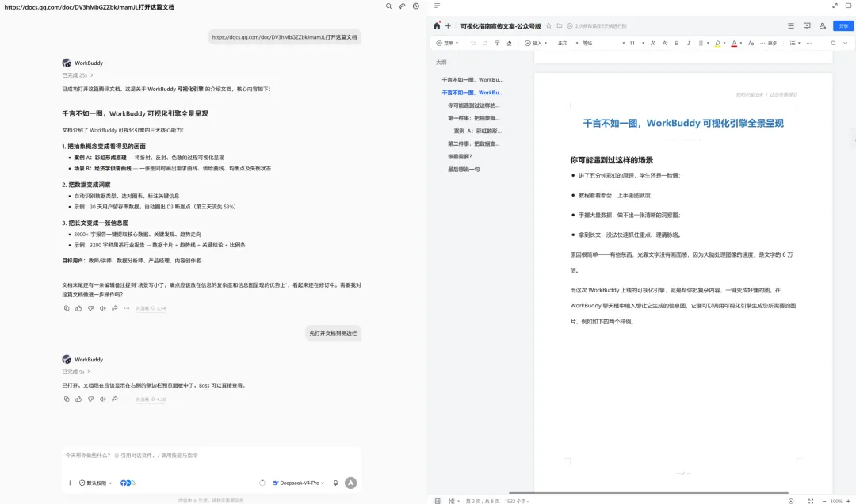Screen dimensions: 856x504
Task: Click the plus icon beside the home icon
Action: coord(448,25)
